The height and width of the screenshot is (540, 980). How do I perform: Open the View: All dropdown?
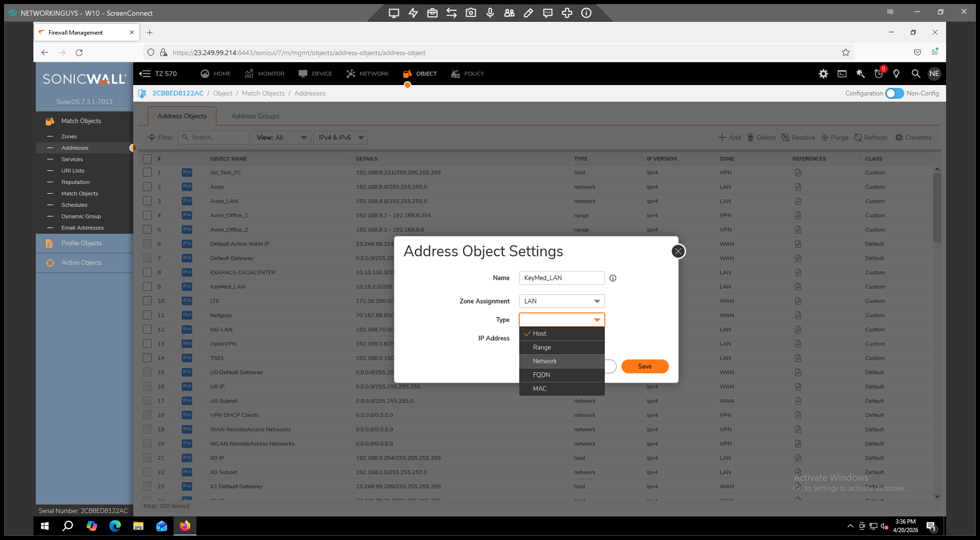pos(281,138)
